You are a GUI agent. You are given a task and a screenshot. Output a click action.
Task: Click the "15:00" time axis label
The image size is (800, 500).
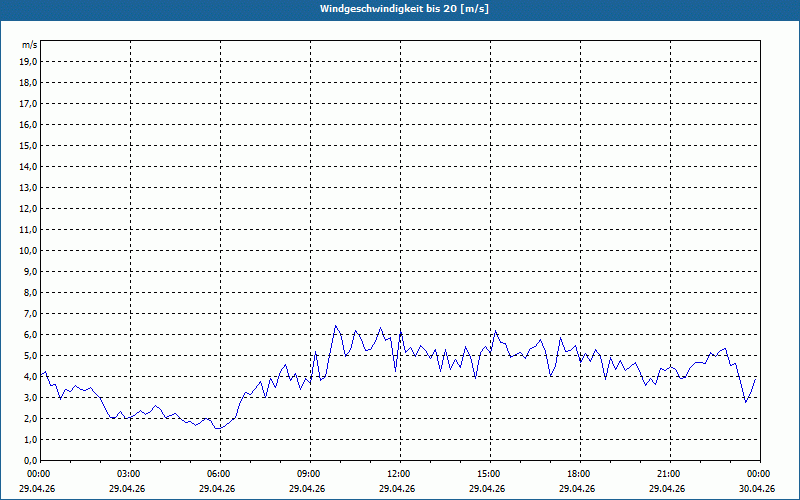(x=490, y=474)
